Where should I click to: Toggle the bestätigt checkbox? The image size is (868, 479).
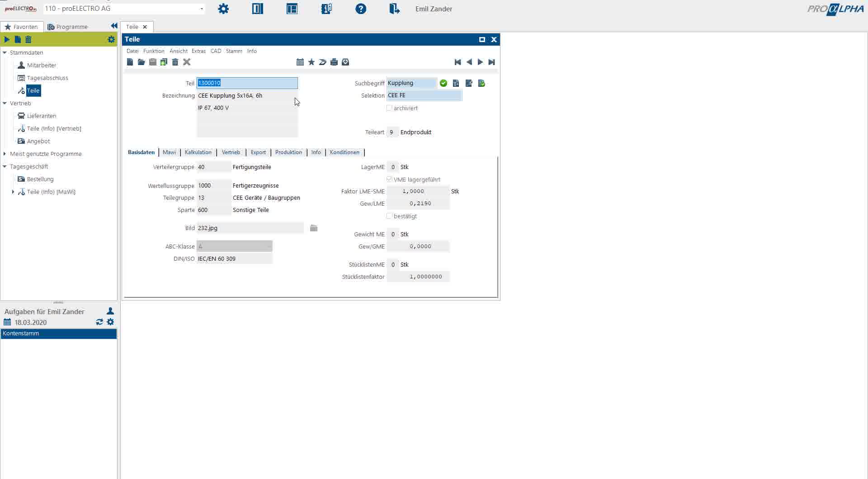[x=389, y=216]
